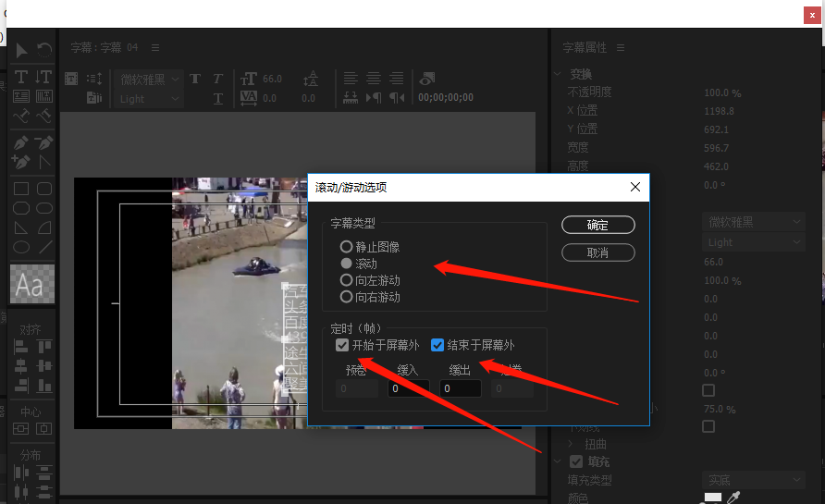Select the 静止图像 radio option
The image size is (825, 504).
tap(346, 247)
